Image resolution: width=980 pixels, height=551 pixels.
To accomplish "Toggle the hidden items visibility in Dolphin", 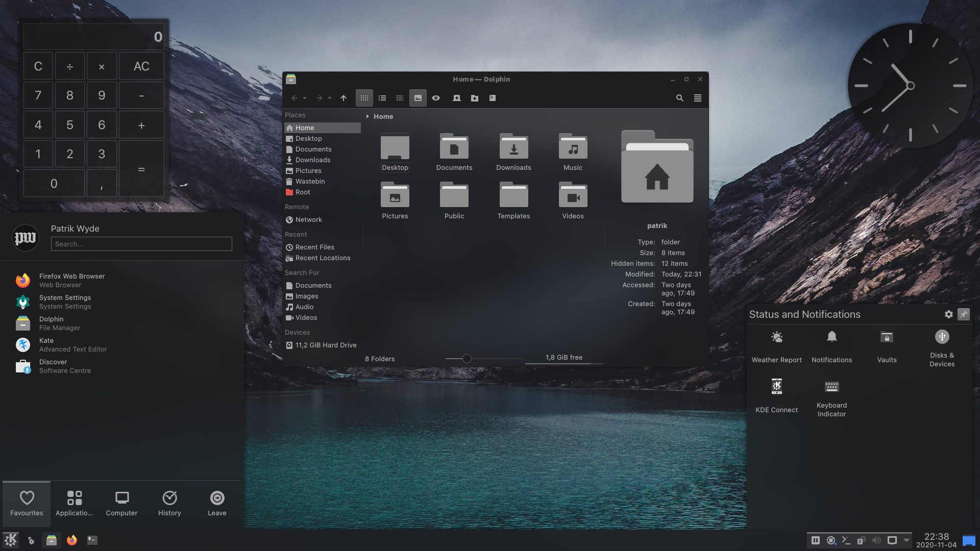I will click(x=436, y=98).
